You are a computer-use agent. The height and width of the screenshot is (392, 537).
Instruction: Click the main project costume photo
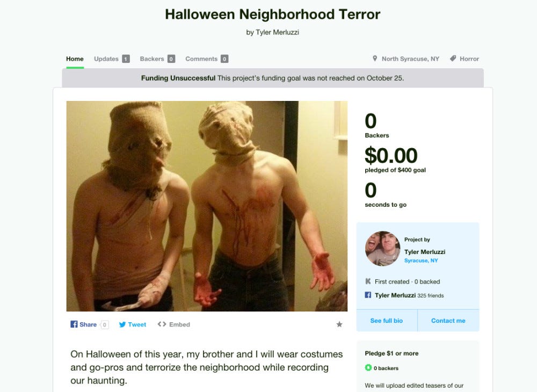click(207, 206)
